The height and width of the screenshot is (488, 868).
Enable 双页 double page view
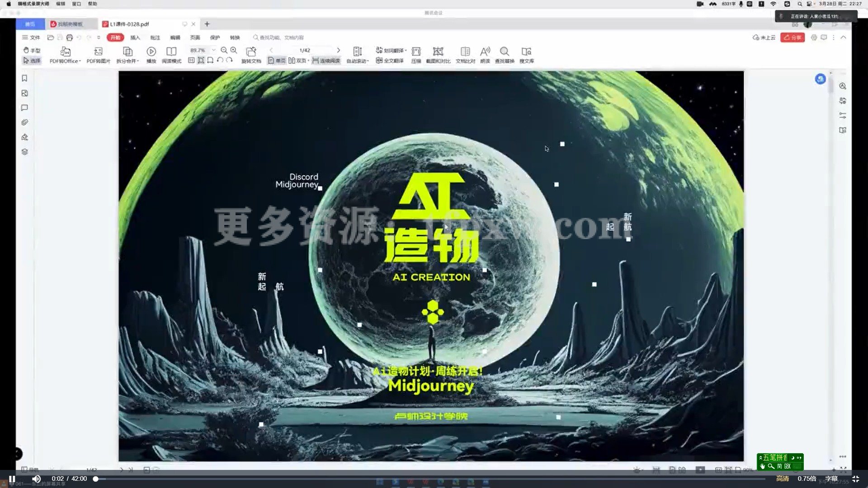(298, 61)
